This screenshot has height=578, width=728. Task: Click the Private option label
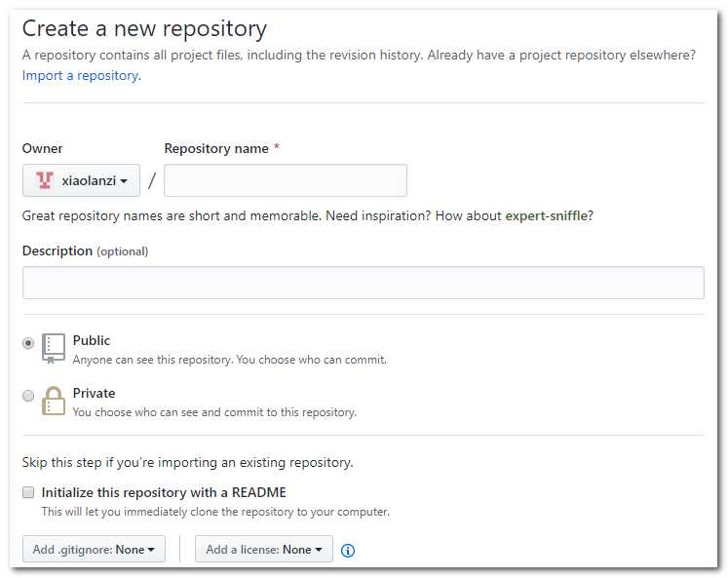pyautogui.click(x=94, y=393)
